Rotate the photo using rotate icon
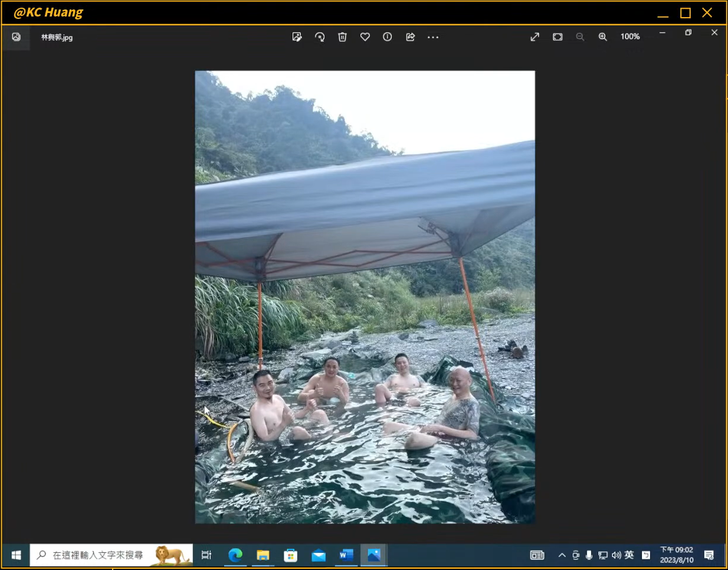 [x=320, y=37]
